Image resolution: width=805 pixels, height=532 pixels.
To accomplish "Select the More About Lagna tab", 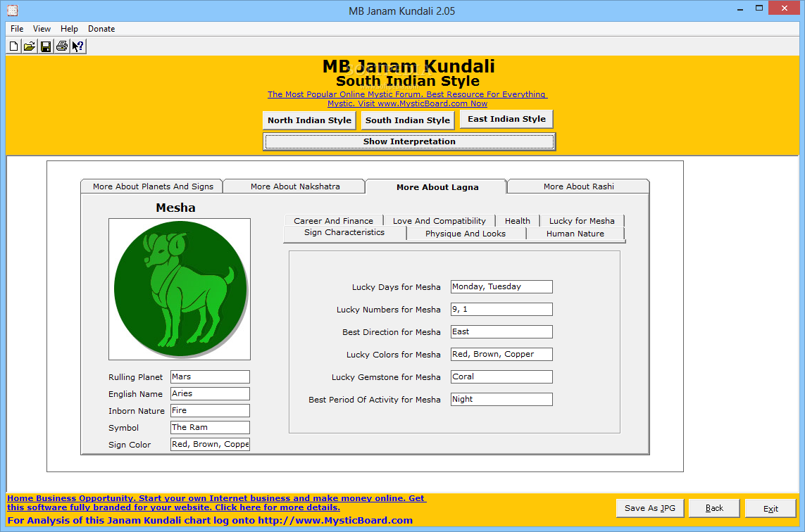I will [437, 187].
